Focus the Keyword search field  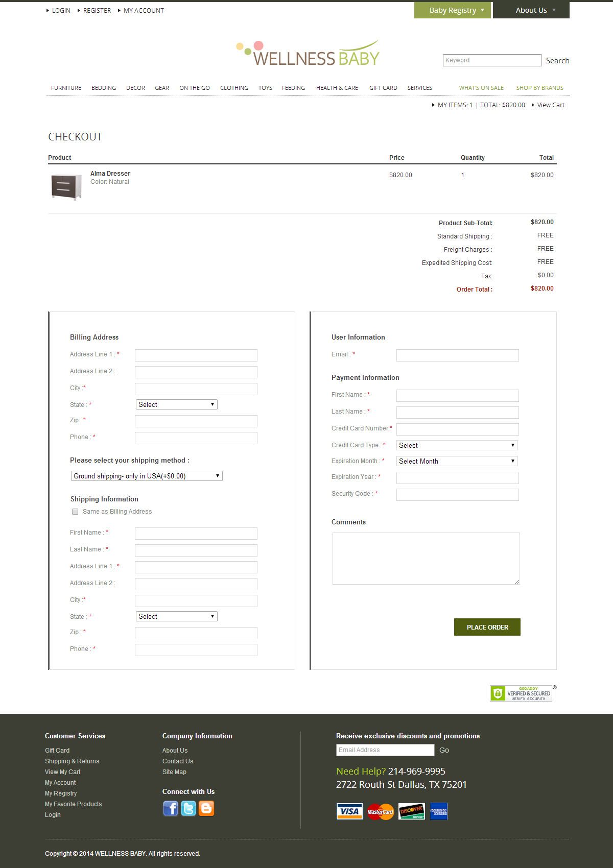point(492,60)
